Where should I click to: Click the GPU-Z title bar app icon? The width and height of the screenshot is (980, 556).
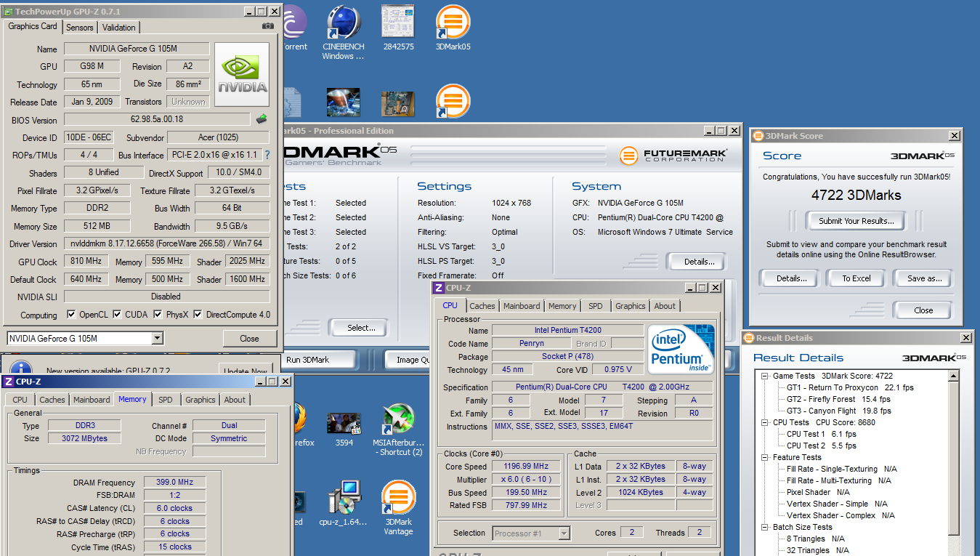tap(8, 12)
